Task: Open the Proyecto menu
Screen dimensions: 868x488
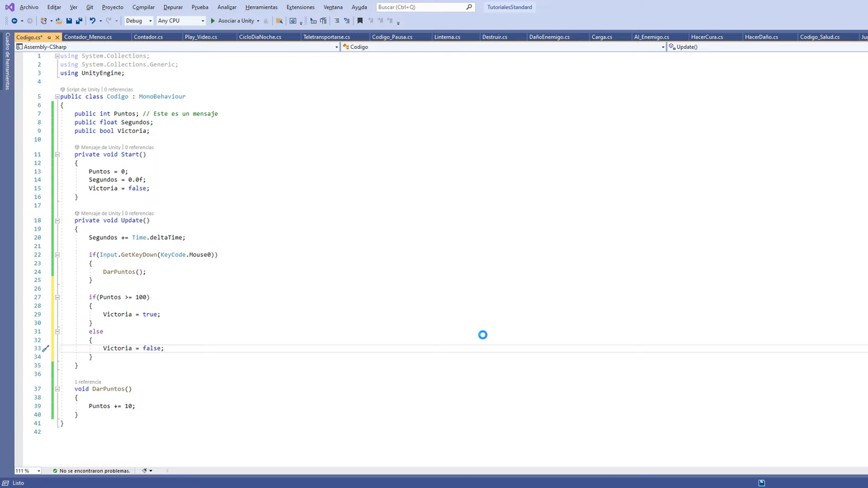Action: [113, 7]
